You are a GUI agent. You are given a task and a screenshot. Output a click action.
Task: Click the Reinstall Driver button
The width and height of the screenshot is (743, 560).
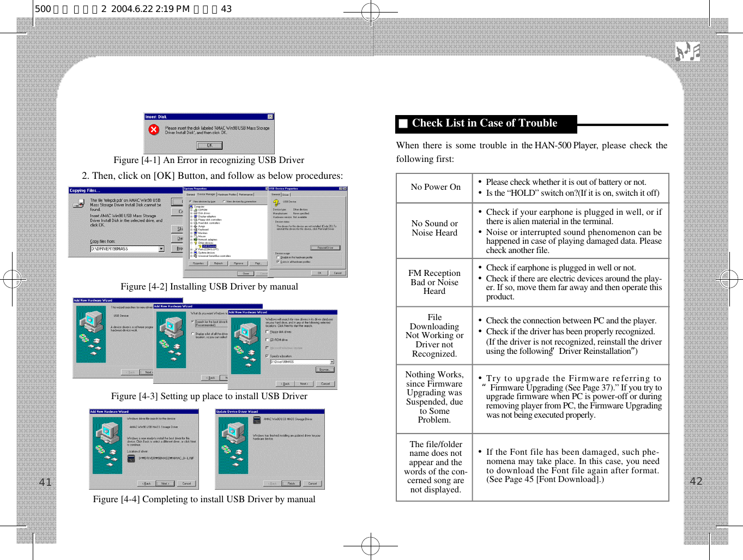[x=325, y=248]
